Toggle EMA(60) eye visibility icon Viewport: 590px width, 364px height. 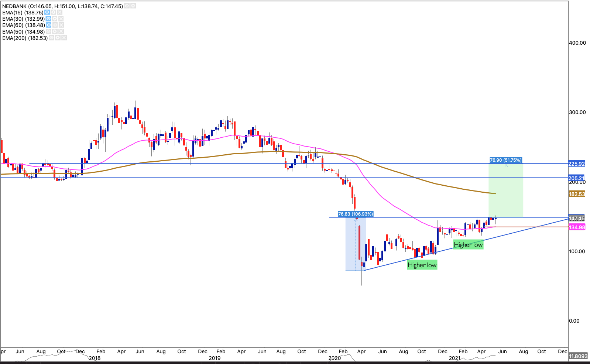pyautogui.click(x=49, y=25)
